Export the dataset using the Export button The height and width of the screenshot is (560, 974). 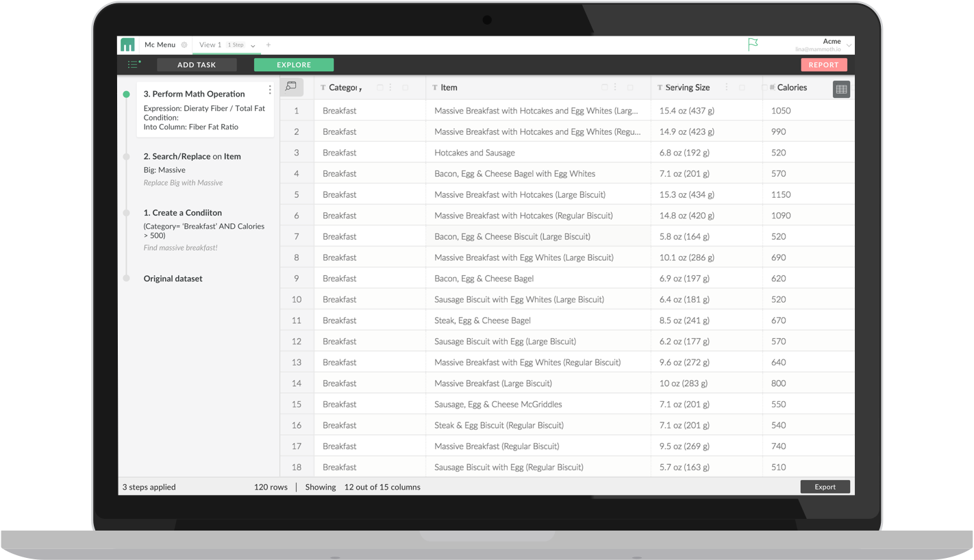coord(825,487)
